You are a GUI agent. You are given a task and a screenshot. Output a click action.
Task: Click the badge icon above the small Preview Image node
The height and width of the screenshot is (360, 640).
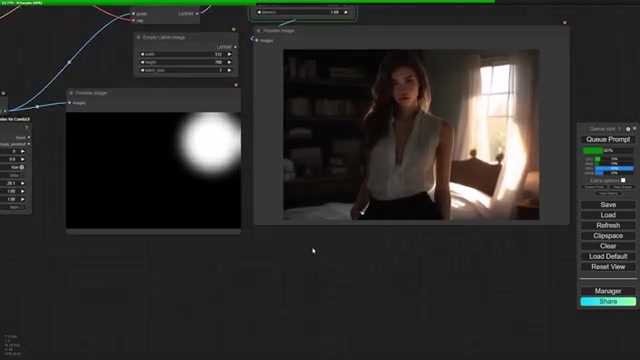(x=236, y=85)
